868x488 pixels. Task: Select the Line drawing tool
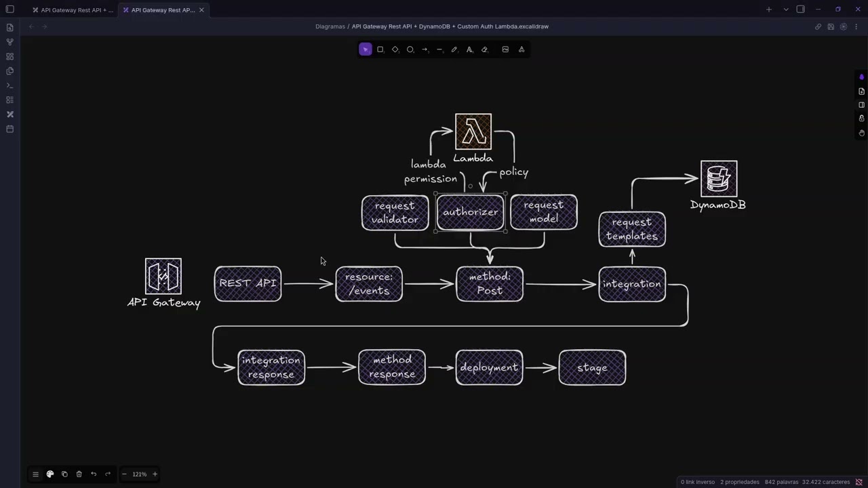pos(440,49)
